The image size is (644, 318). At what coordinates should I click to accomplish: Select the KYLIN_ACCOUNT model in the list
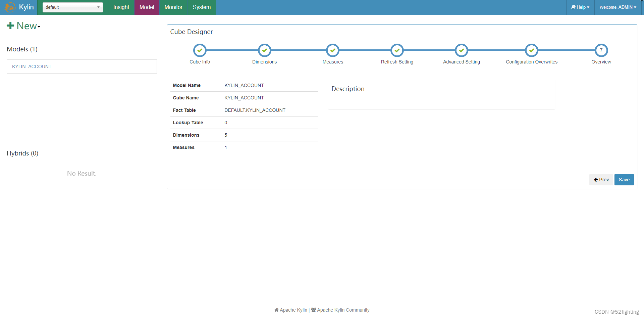tap(82, 66)
